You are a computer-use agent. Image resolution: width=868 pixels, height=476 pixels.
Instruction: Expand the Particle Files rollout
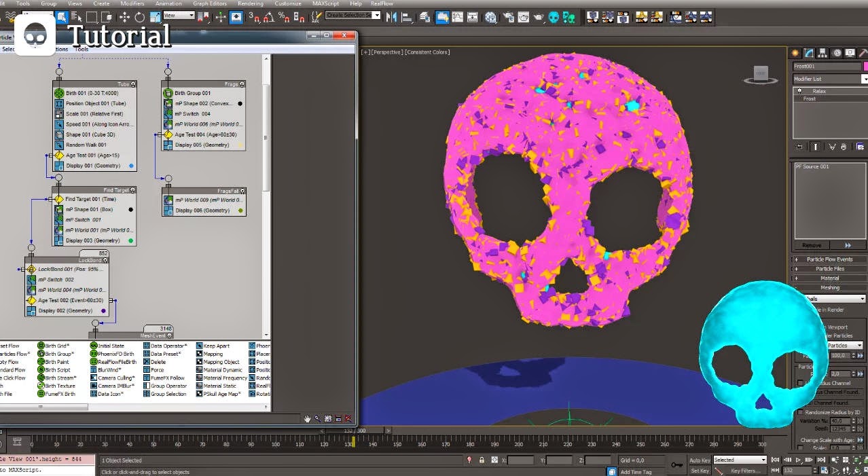coord(829,269)
